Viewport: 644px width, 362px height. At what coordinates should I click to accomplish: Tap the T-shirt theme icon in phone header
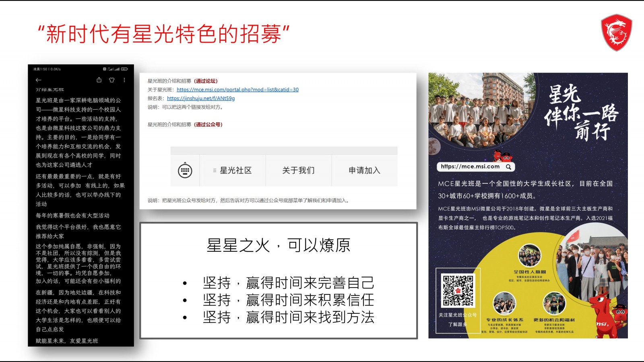112,80
